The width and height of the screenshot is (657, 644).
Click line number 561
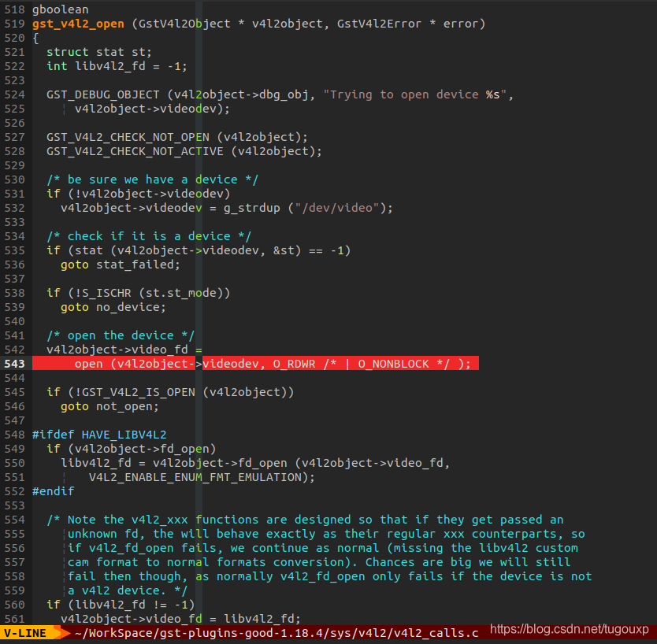[15, 619]
